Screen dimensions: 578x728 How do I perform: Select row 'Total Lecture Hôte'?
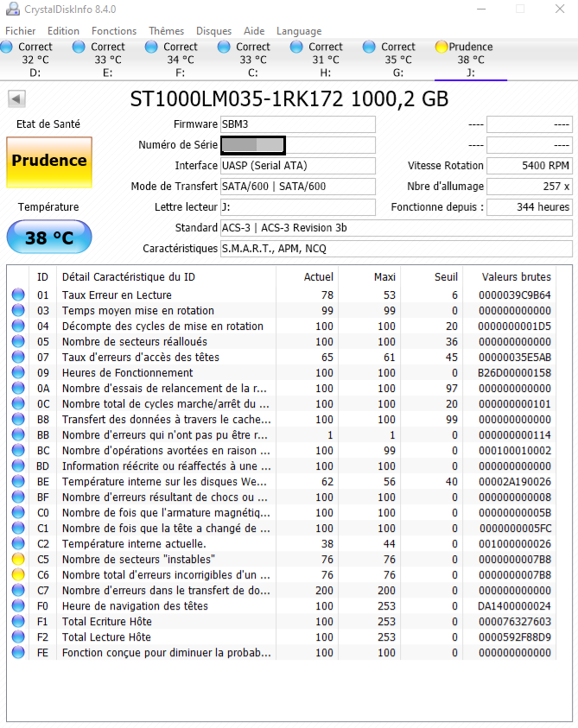click(x=282, y=637)
